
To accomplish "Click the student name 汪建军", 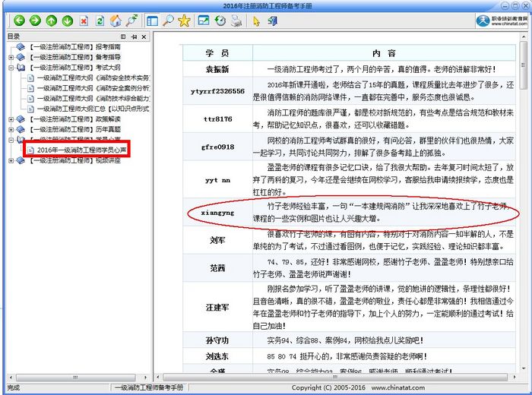I will click(x=217, y=307).
